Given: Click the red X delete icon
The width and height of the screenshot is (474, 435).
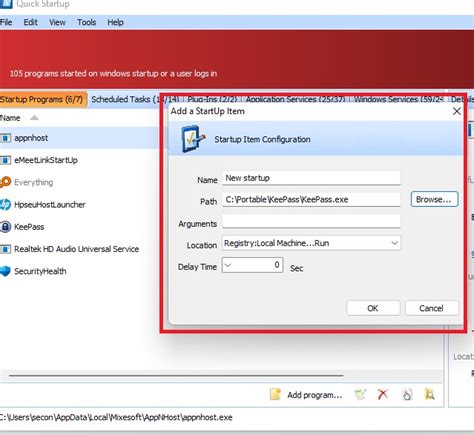Looking at the screenshot, I should tap(383, 395).
